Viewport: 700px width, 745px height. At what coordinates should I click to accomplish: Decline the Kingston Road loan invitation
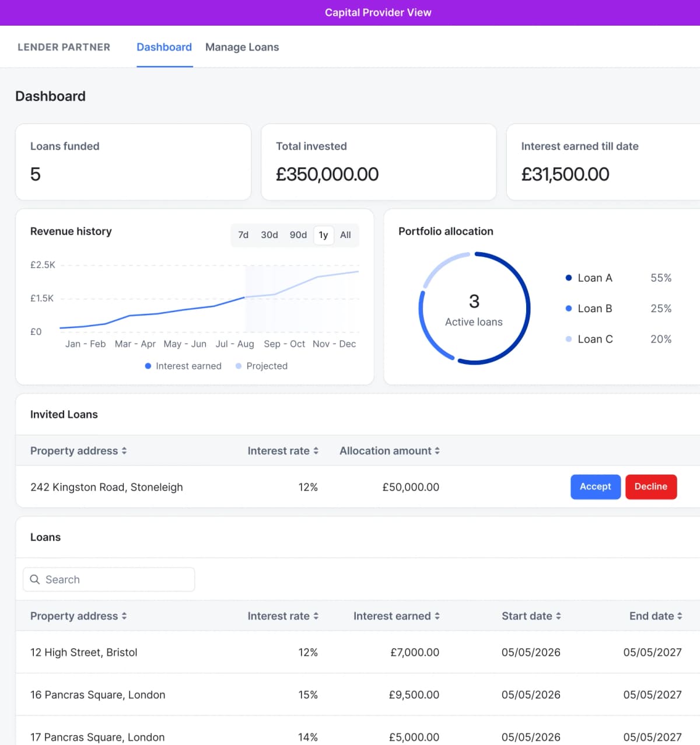pyautogui.click(x=651, y=487)
